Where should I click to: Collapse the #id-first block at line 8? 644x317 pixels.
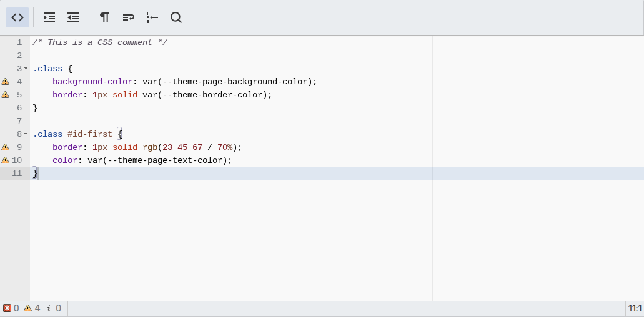(26, 134)
